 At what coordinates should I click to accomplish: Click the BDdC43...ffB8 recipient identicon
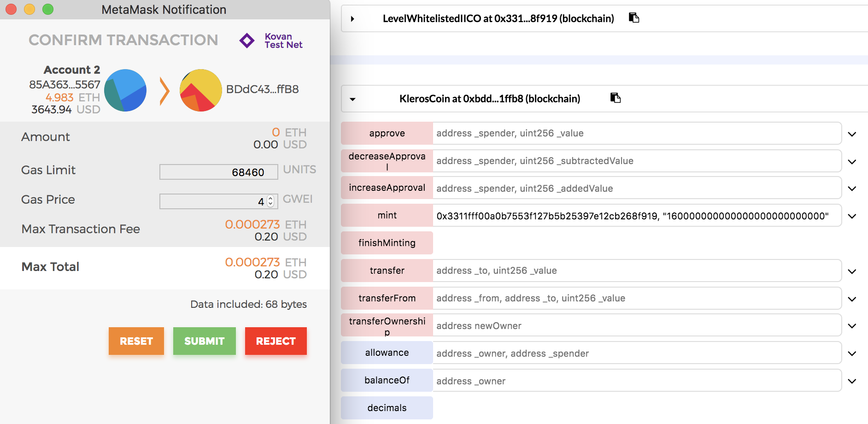pyautogui.click(x=200, y=90)
